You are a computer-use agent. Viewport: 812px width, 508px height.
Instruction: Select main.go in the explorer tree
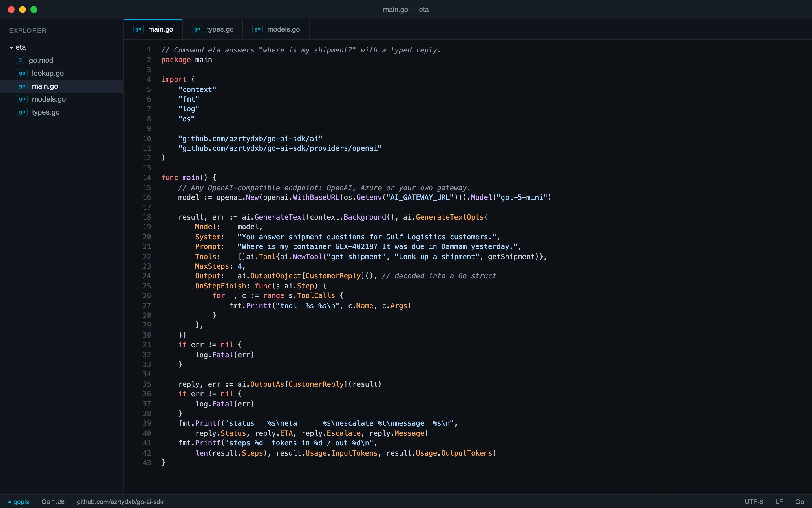pyautogui.click(x=62, y=86)
